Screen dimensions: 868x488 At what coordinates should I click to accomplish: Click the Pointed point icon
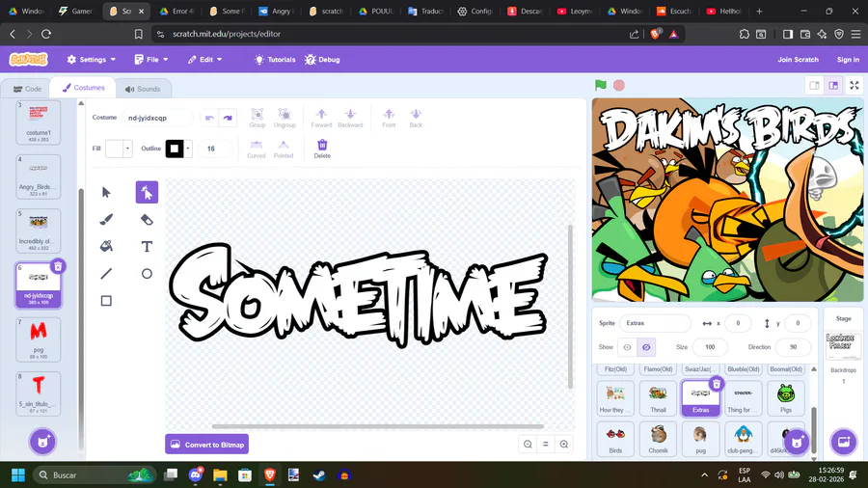[x=284, y=149]
